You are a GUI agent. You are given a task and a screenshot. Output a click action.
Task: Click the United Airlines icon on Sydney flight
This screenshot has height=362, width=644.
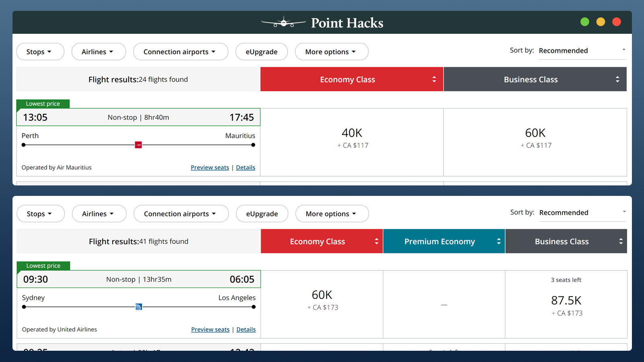[x=139, y=307]
